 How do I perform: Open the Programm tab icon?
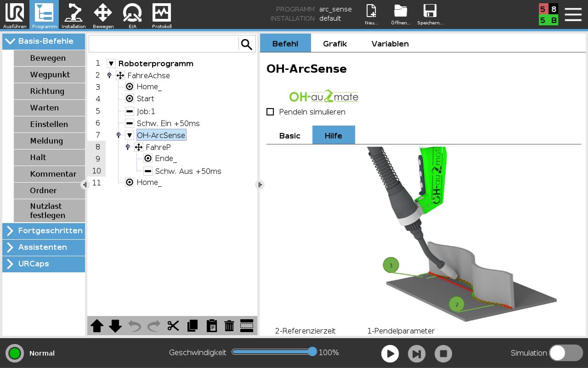tap(44, 15)
